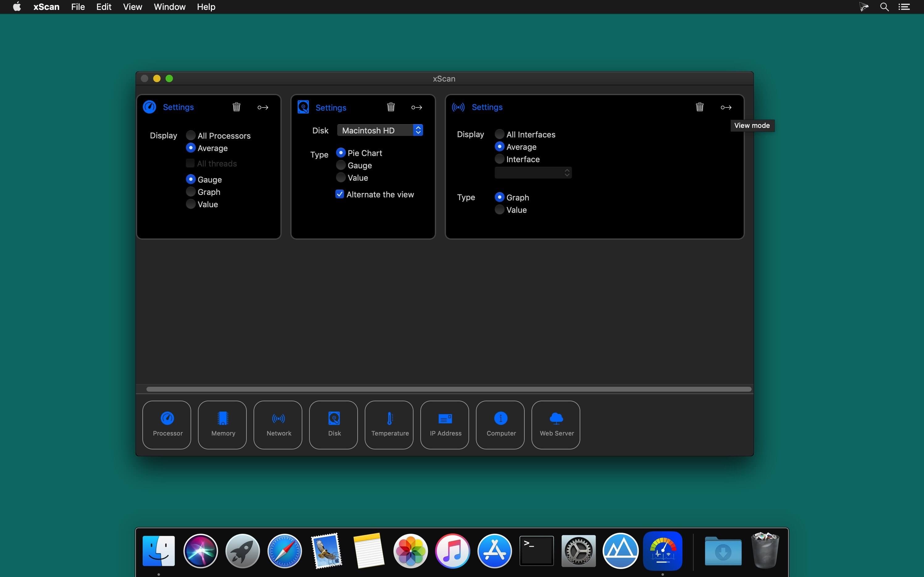Open the Edit menu

[104, 7]
